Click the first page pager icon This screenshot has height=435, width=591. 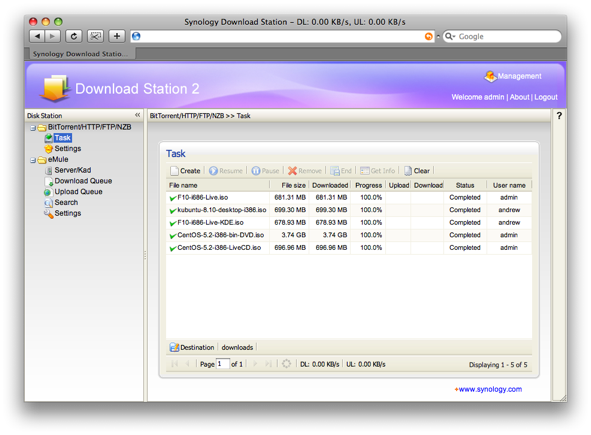pos(174,364)
